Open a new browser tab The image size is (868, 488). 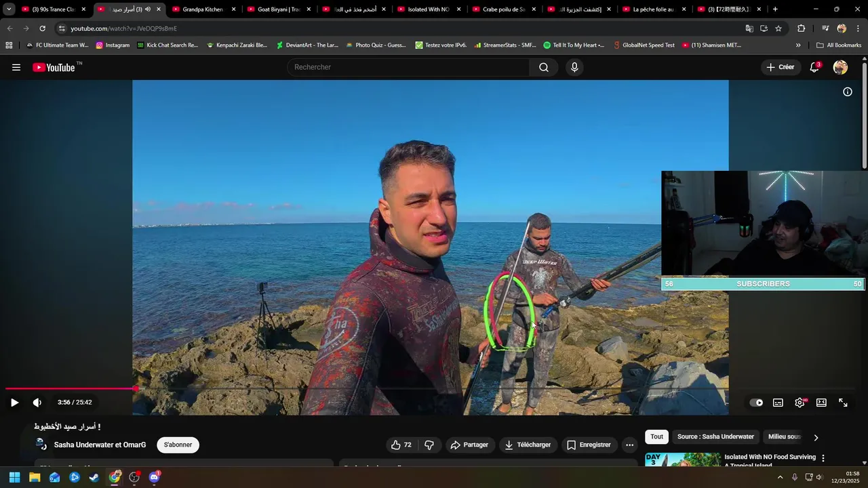pyautogui.click(x=775, y=9)
